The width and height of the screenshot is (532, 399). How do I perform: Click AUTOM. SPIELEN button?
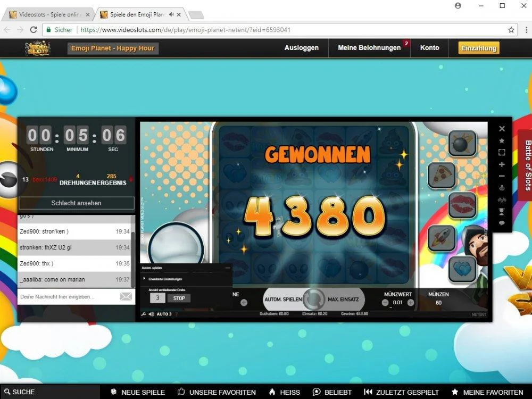click(x=283, y=299)
